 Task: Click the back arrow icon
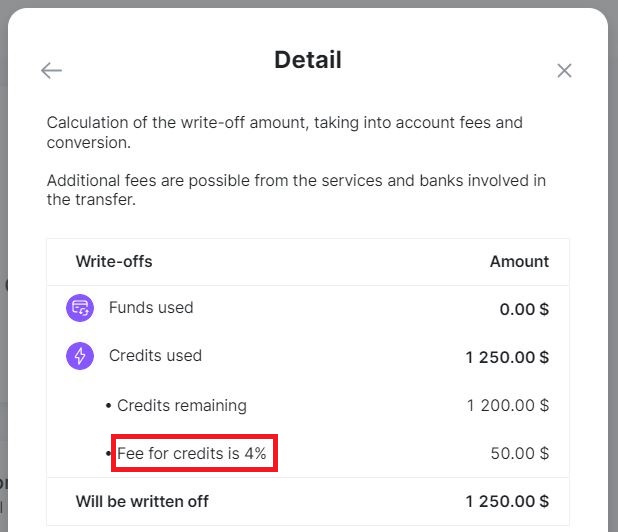coord(51,71)
